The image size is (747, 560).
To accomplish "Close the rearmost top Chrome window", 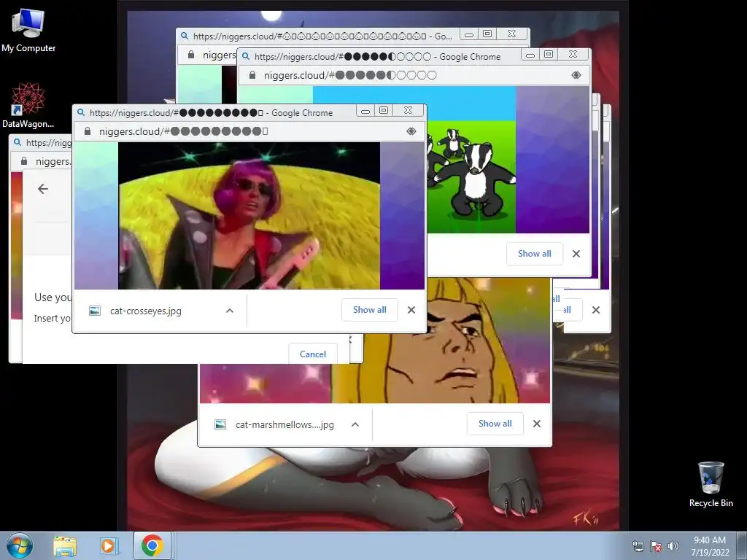I will pos(511,34).
